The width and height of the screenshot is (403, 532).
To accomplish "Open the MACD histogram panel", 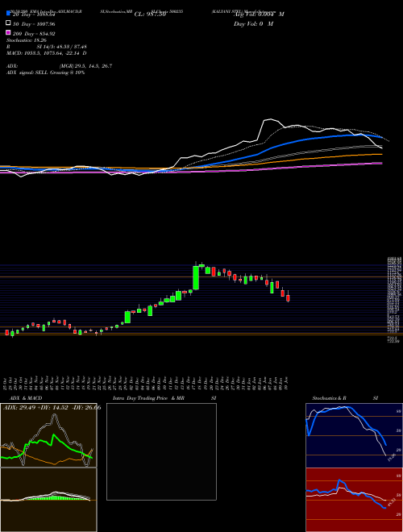I will [x=48, y=500].
